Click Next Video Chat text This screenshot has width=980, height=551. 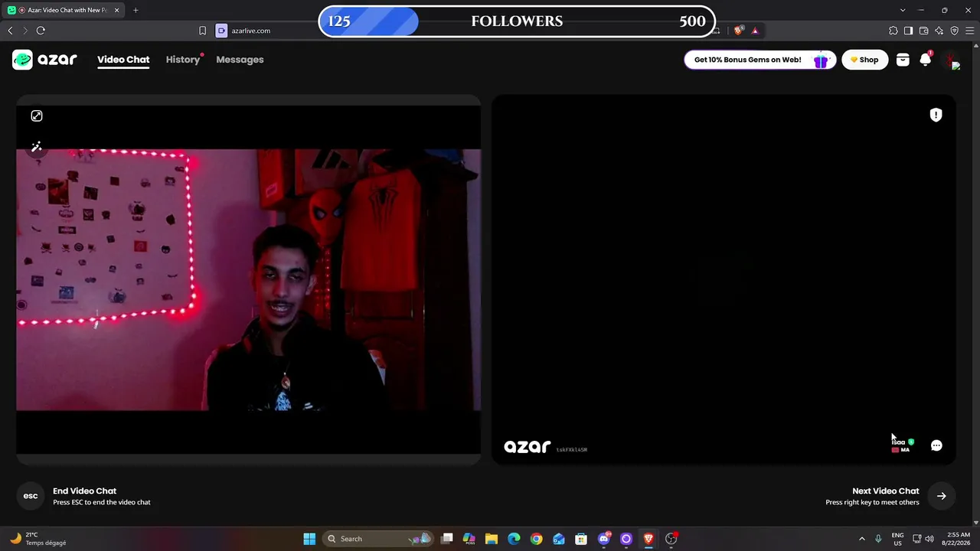tap(886, 491)
